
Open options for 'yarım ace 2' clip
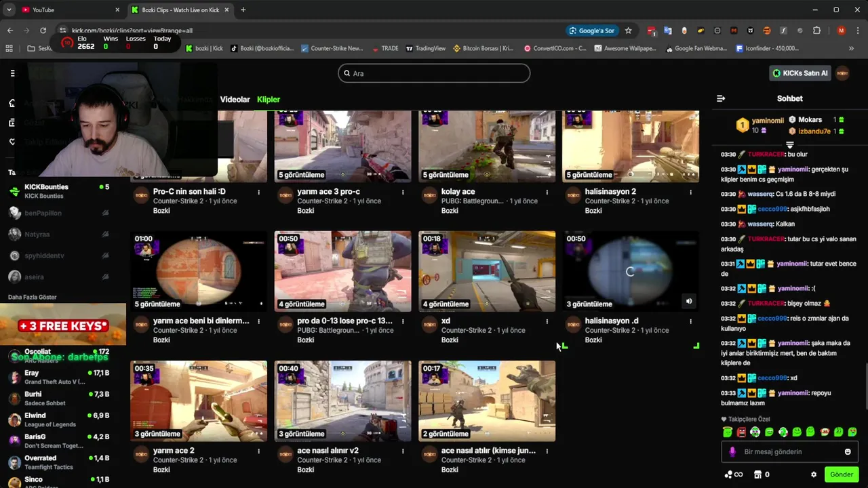[x=258, y=451]
